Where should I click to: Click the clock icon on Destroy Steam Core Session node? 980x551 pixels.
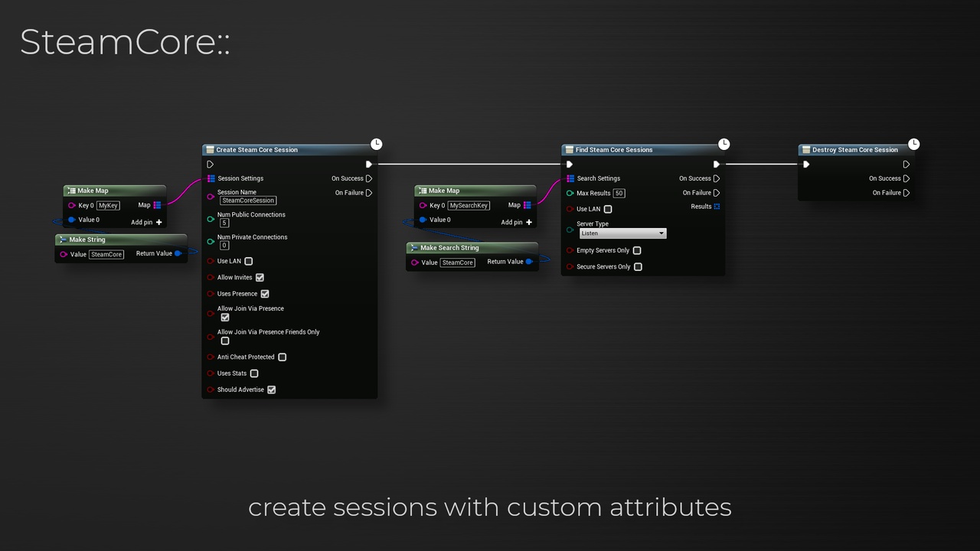913,144
